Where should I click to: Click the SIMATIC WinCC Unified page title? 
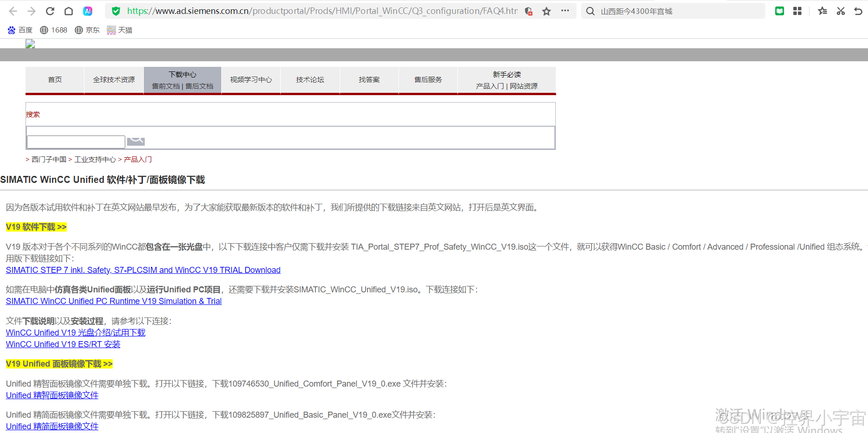pyautogui.click(x=103, y=180)
